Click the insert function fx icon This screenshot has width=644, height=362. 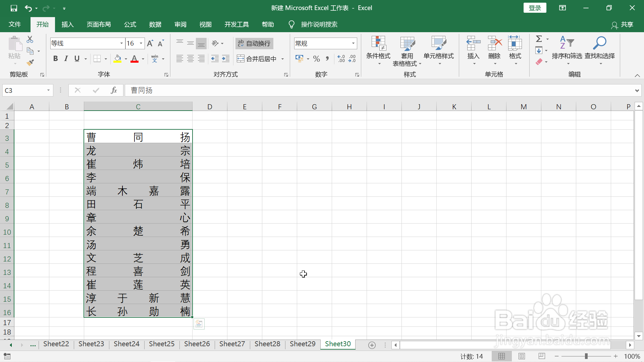tap(114, 90)
